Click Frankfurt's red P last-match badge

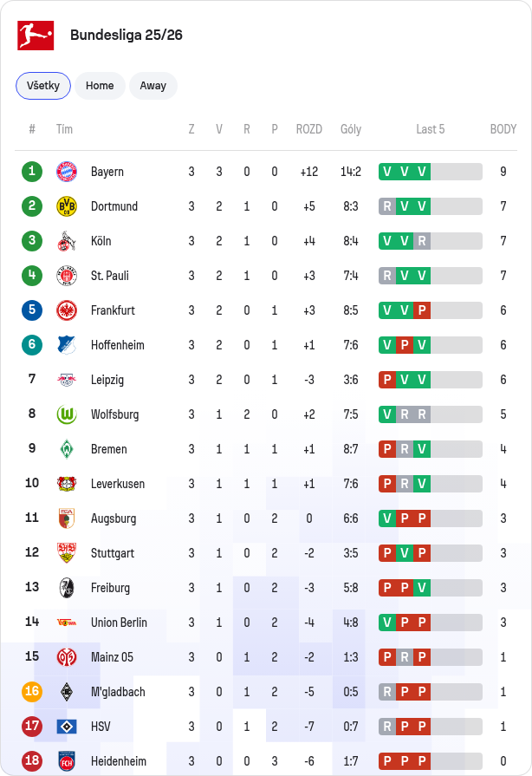pos(422,310)
